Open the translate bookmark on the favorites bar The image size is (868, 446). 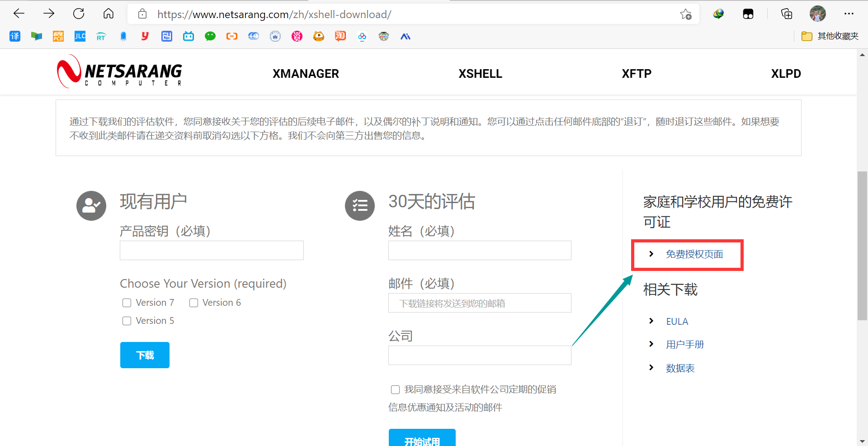pyautogui.click(x=15, y=36)
